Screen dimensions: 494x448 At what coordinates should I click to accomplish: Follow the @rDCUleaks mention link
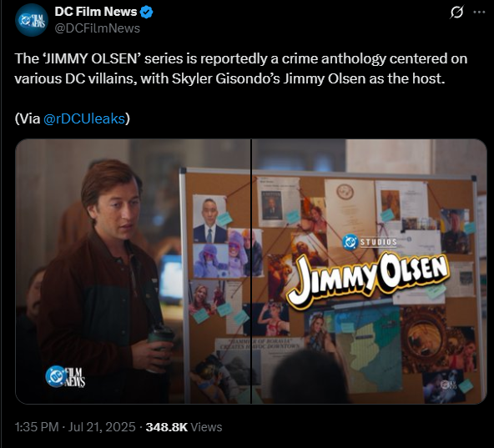pyautogui.click(x=84, y=118)
